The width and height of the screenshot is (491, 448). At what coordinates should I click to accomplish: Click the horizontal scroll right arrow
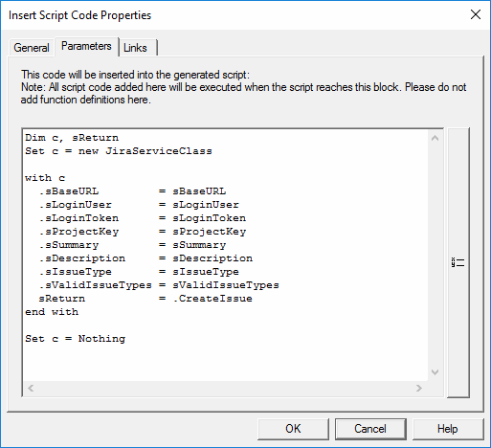point(419,388)
